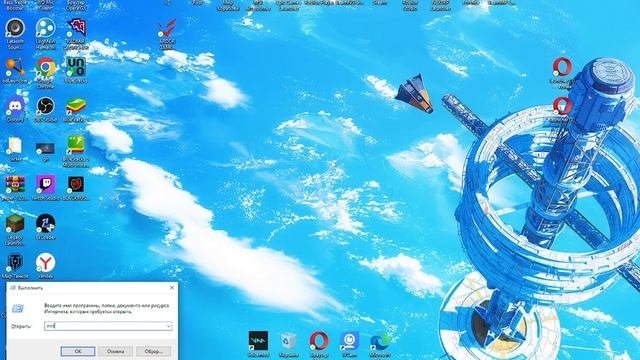Viewport: 640px width, 360px height.
Task: Open the blue camera-face icon in bottom row
Action: (x=350, y=341)
